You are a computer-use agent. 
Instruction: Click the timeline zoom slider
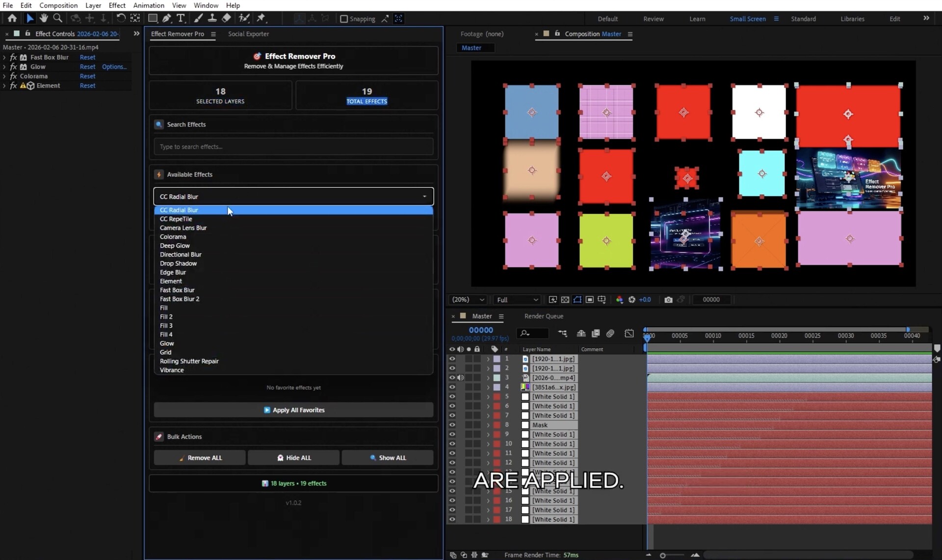663,555
